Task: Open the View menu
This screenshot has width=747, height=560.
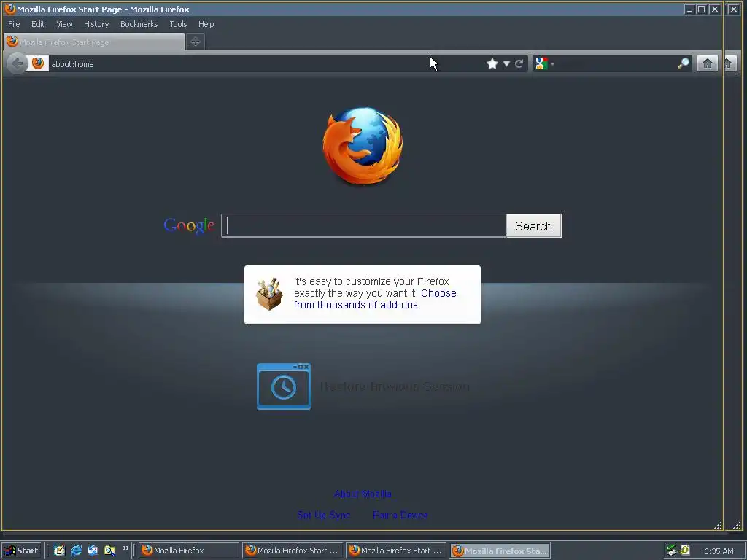Action: click(64, 24)
